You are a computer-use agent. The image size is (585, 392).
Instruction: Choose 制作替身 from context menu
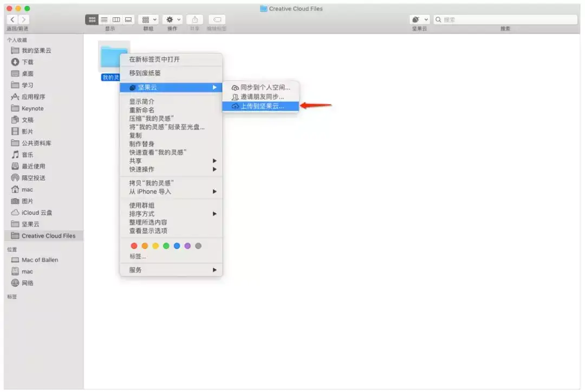click(x=171, y=144)
